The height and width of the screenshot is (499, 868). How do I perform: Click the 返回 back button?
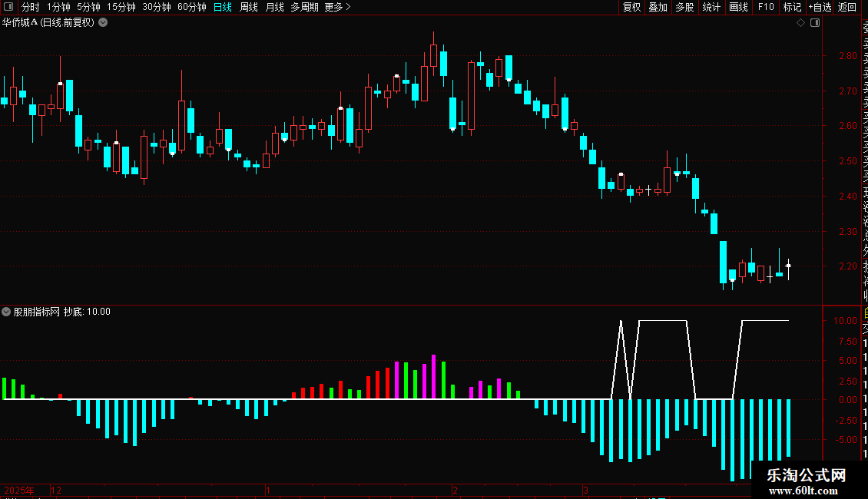click(847, 7)
